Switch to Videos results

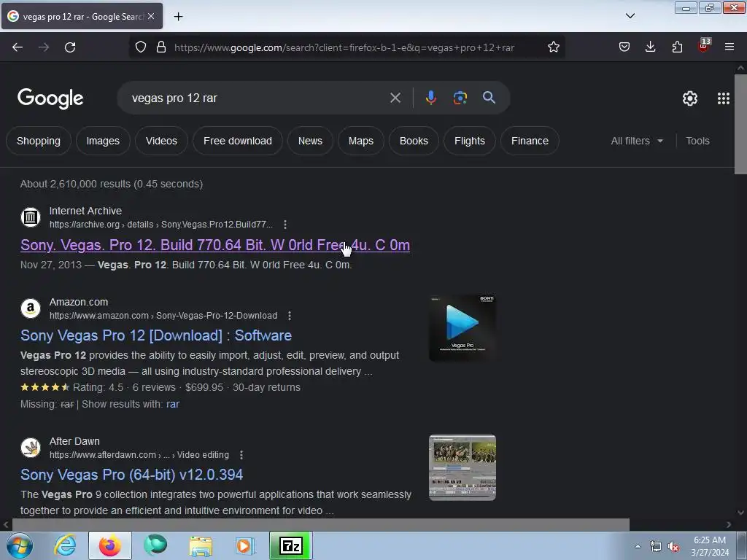(x=161, y=141)
